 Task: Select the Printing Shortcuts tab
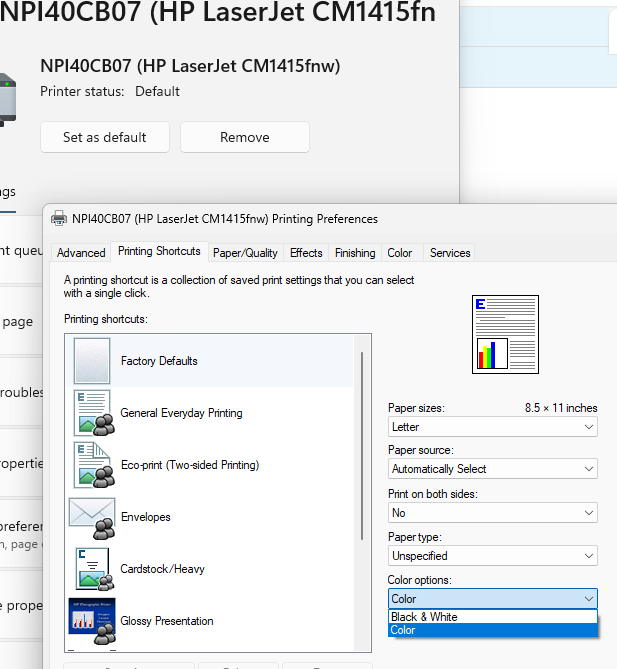click(x=159, y=251)
